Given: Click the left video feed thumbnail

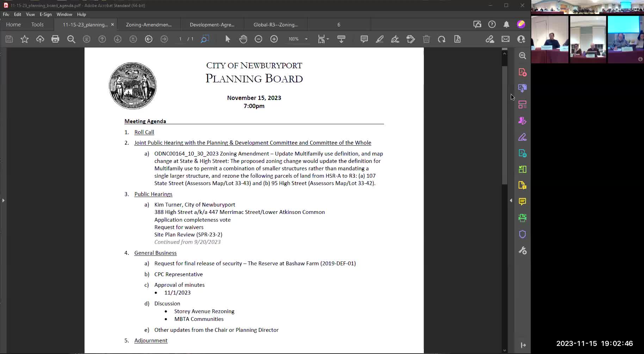Looking at the screenshot, I should pos(550,39).
